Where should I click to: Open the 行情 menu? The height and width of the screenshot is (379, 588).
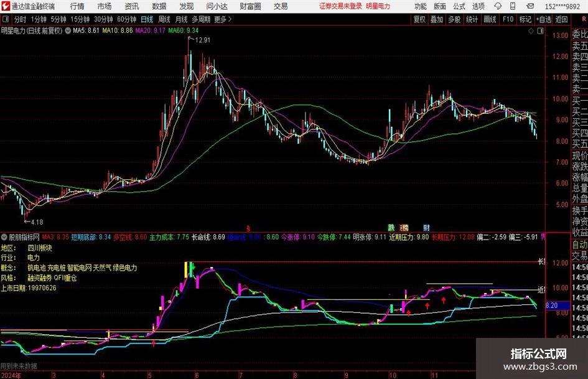coord(77,6)
